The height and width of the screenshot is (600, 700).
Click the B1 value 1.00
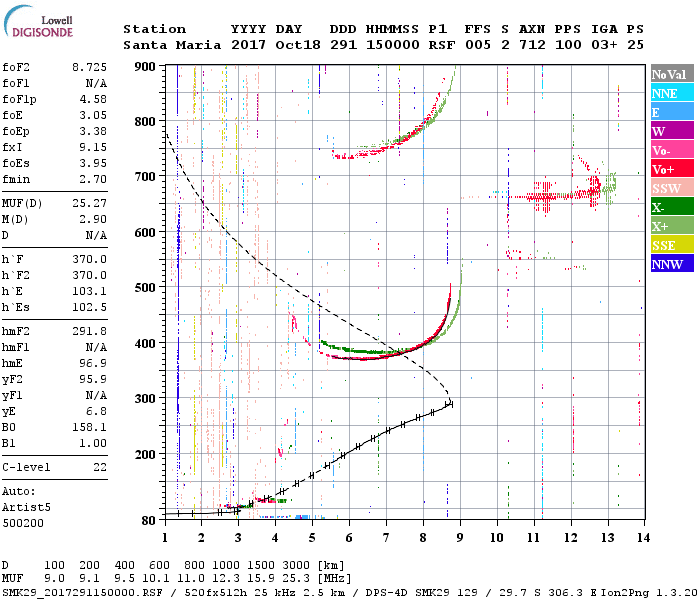coord(93,444)
